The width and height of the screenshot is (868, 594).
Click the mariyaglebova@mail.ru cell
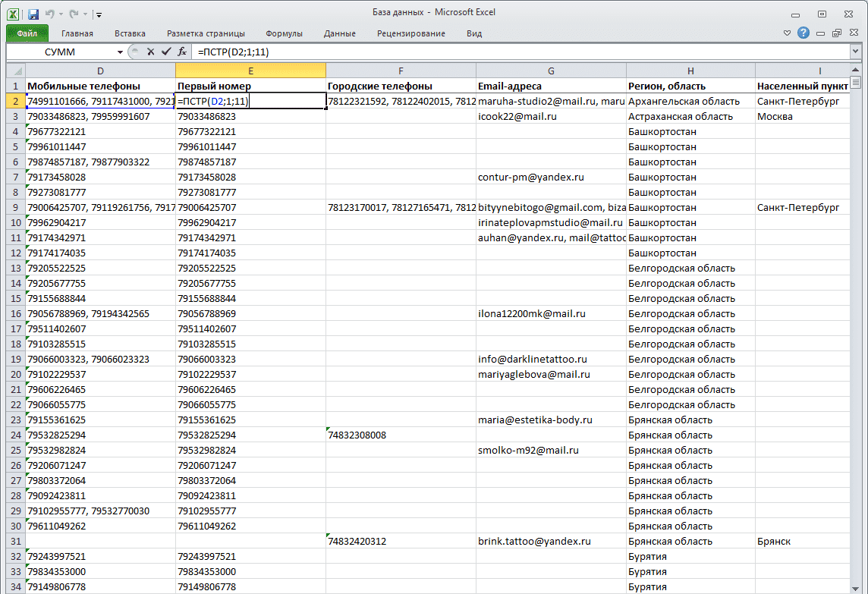tap(551, 375)
